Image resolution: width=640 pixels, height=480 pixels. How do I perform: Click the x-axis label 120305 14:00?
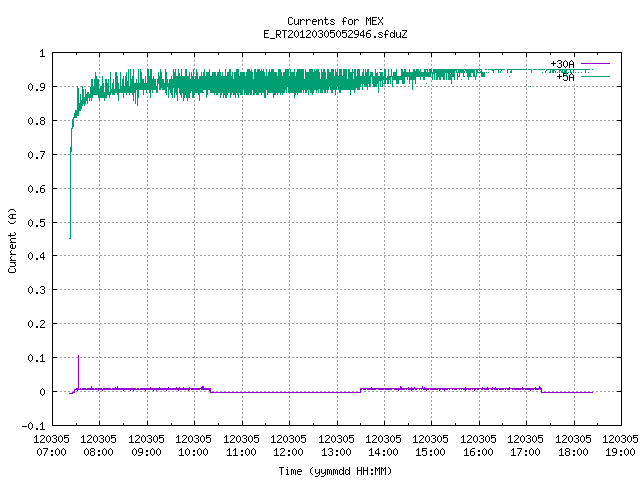[x=383, y=445]
